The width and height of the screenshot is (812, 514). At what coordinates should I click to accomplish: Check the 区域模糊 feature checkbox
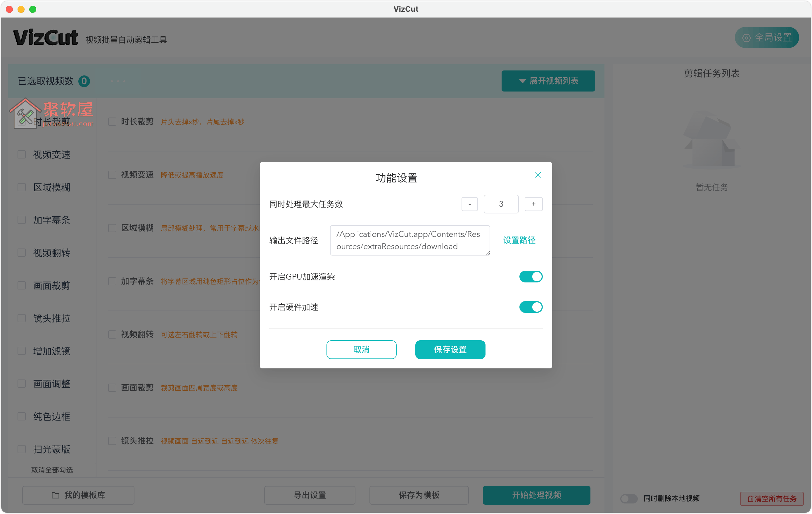click(113, 228)
